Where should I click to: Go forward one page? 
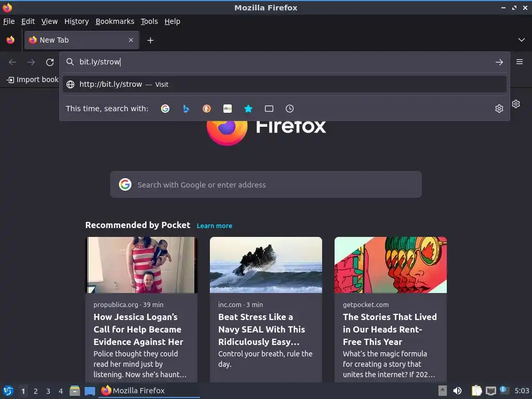point(31,62)
